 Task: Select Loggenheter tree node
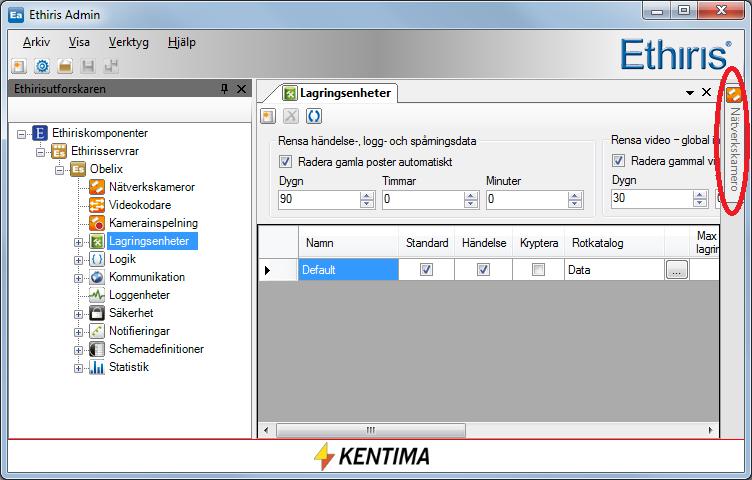pyautogui.click(x=139, y=295)
